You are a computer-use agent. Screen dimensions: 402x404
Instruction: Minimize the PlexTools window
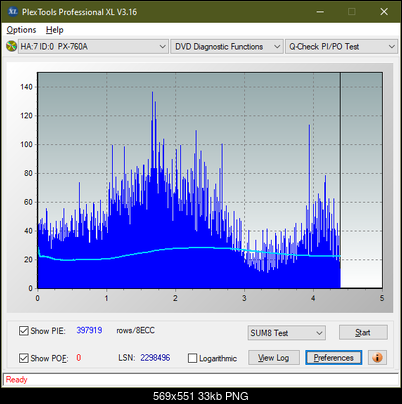320,12
